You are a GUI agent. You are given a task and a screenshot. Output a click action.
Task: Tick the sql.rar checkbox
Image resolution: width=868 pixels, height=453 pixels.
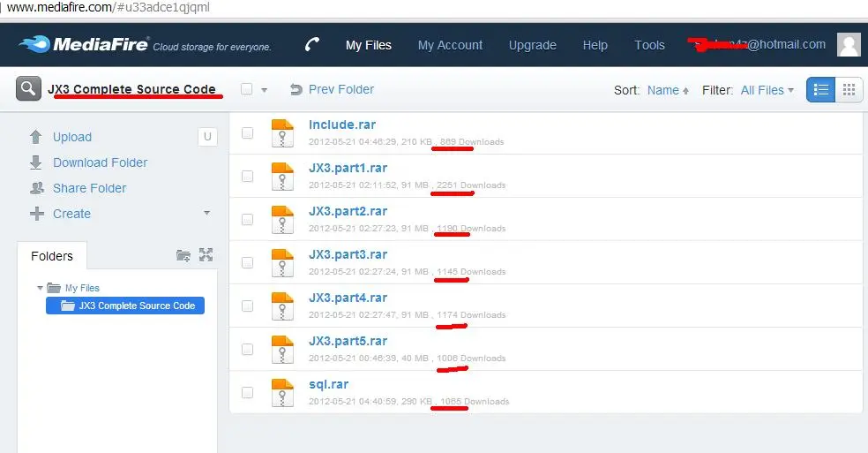point(248,393)
